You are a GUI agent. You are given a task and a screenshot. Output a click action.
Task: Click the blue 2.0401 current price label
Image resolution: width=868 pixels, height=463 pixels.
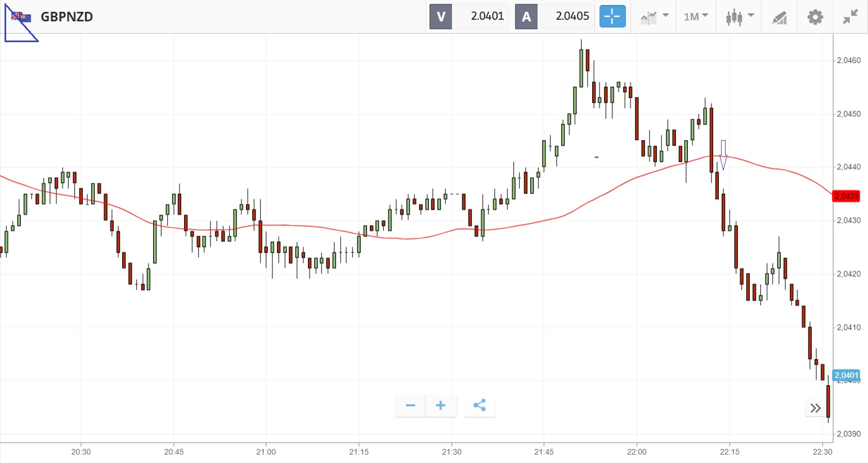846,375
